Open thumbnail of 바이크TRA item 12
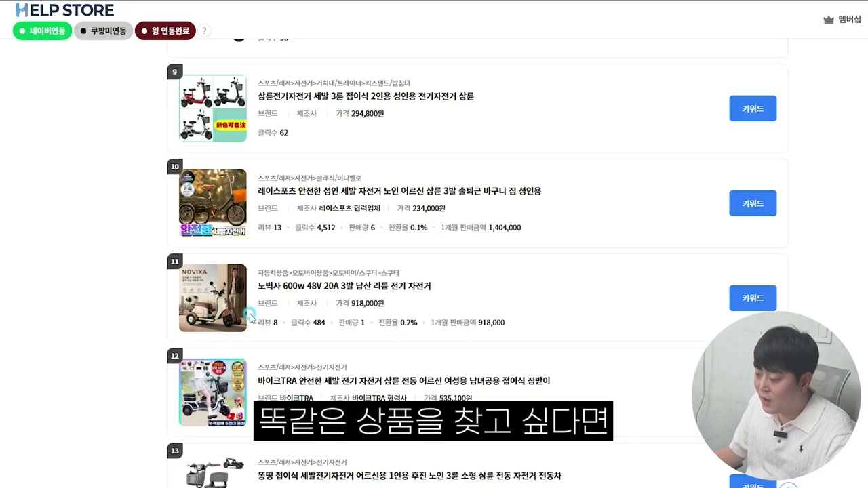This screenshot has height=488, width=868. [x=213, y=392]
